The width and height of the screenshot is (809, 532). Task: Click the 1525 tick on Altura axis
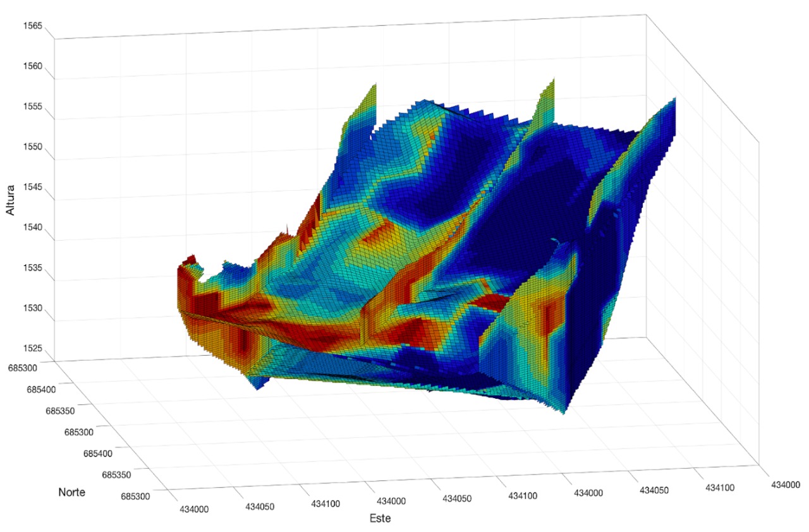[x=32, y=349]
